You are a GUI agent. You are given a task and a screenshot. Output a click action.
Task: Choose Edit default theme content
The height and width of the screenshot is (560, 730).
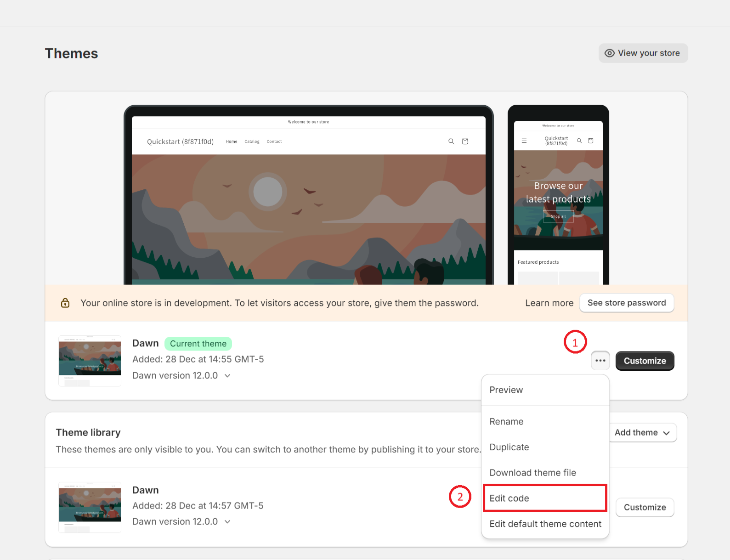[545, 524]
